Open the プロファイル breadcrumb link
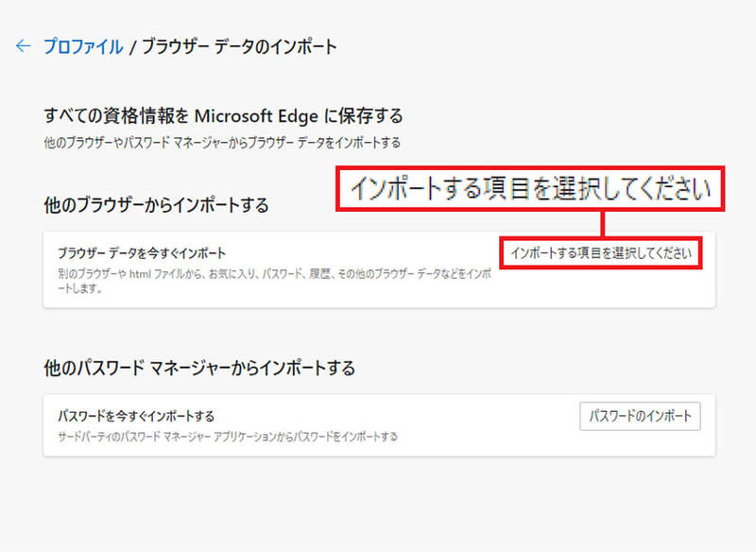The image size is (756, 552). click(x=83, y=46)
